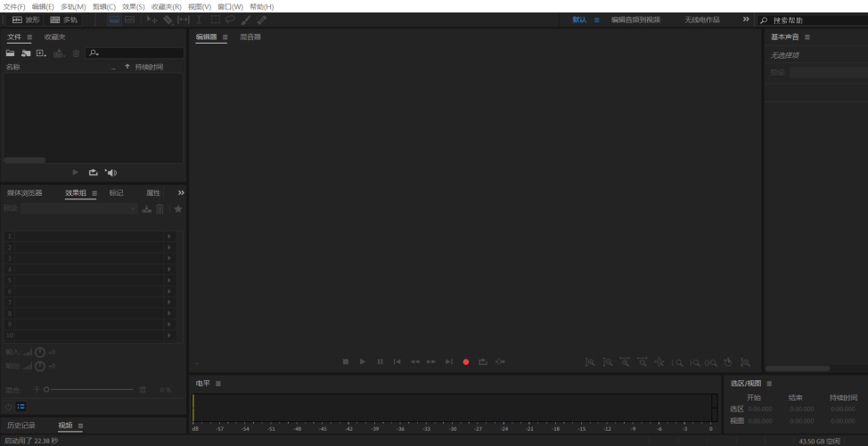Switch to the 媒体浏览器 tab

pos(24,193)
